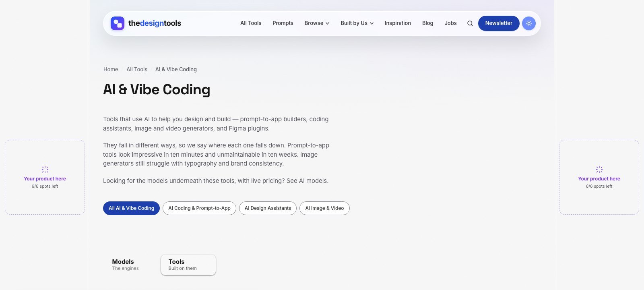The image size is (644, 290).
Task: Click AI & Vibe Coding breadcrumb text
Action: [176, 69]
